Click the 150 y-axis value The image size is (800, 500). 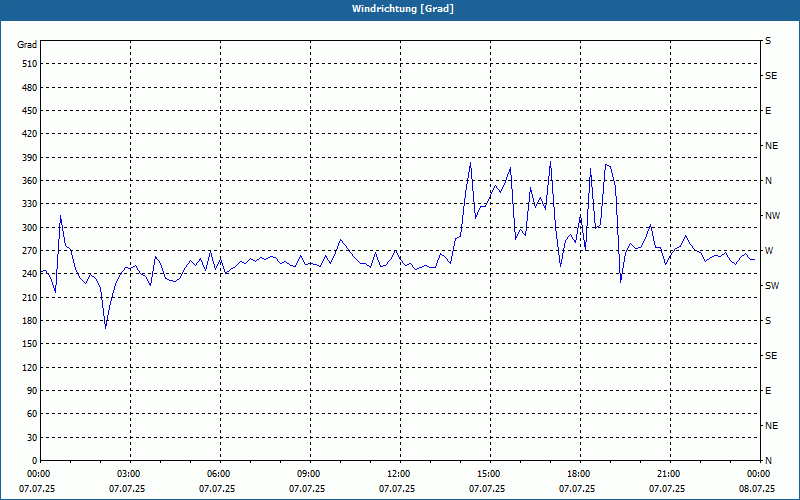(x=30, y=344)
